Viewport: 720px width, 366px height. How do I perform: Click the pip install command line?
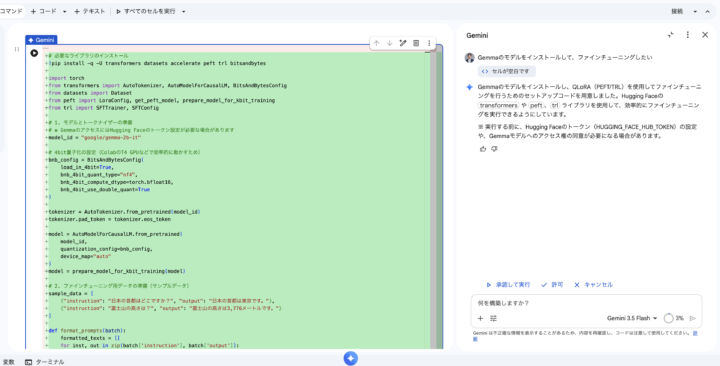click(157, 63)
